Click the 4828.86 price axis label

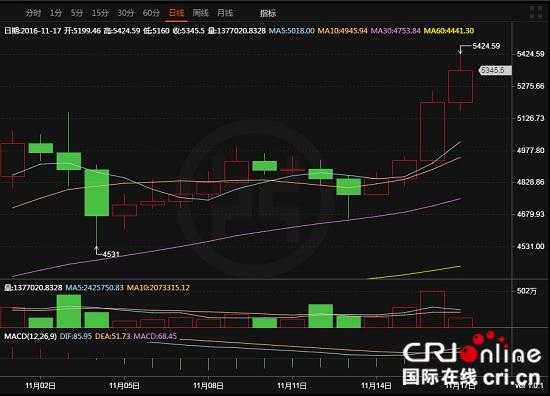530,182
